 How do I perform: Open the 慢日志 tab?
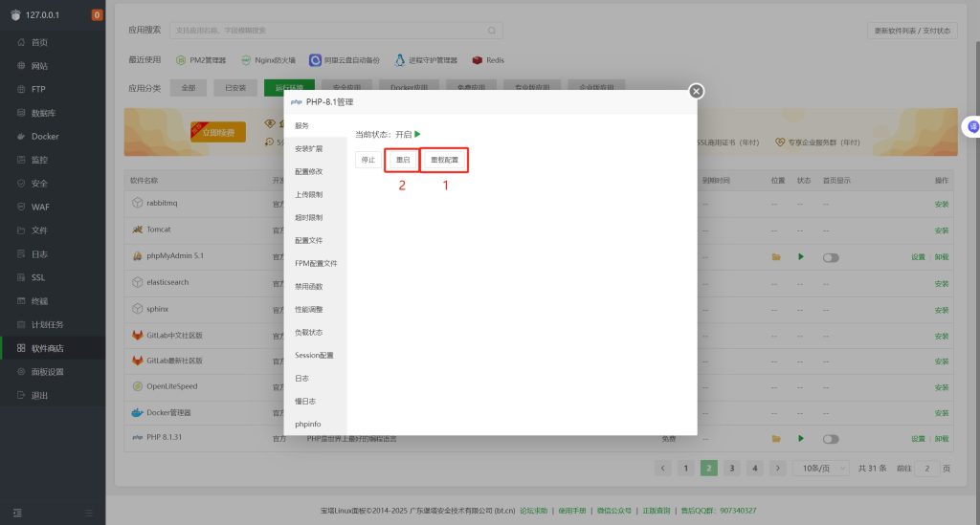tap(315, 402)
